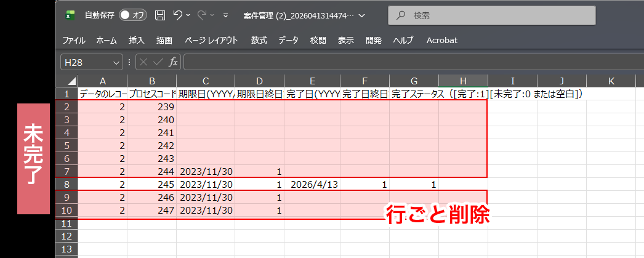
Task: Click inside the 検索 search box
Action: [492, 15]
